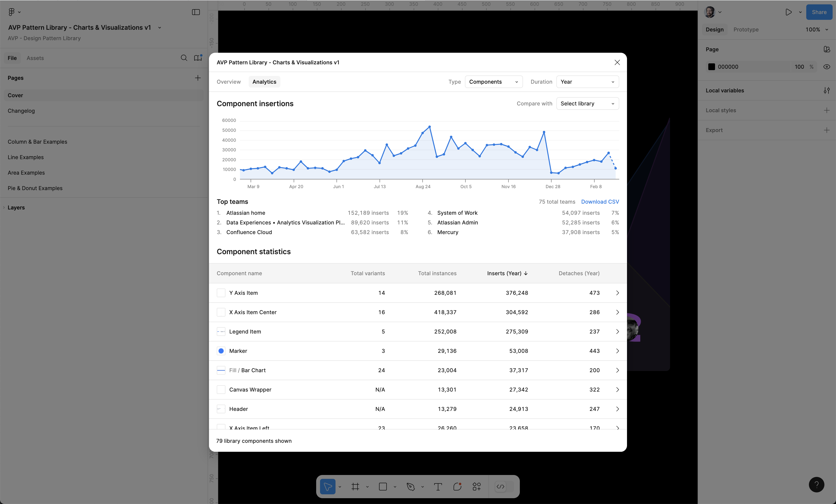Click the Download CSV link
Viewport: 836px width, 504px height.
[600, 202]
